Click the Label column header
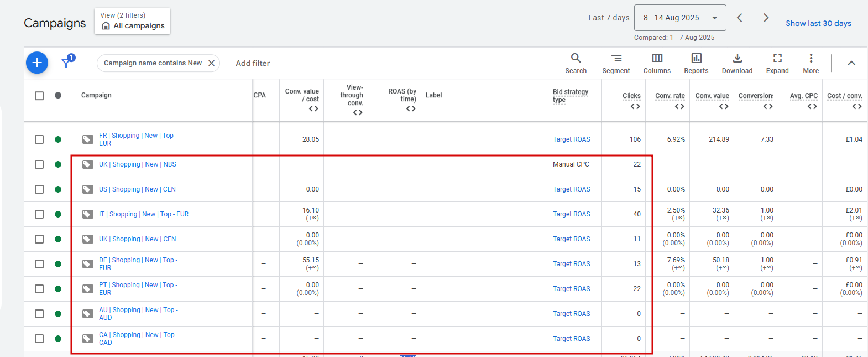Screen dimensions: 868x357 coord(433,95)
